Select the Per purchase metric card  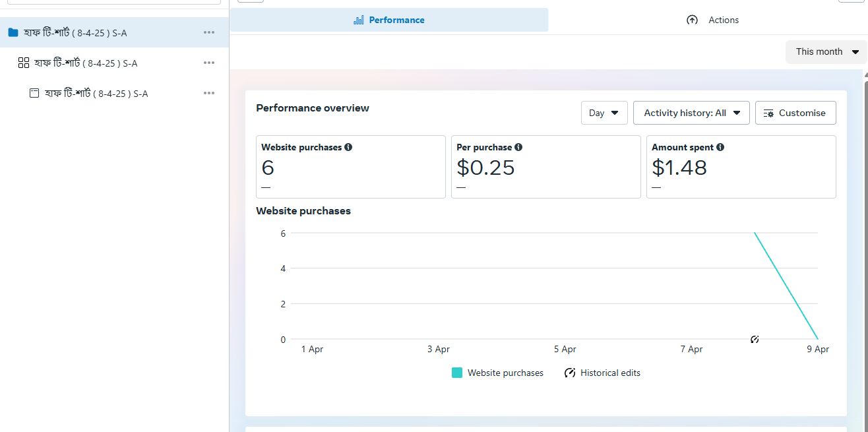[545, 167]
